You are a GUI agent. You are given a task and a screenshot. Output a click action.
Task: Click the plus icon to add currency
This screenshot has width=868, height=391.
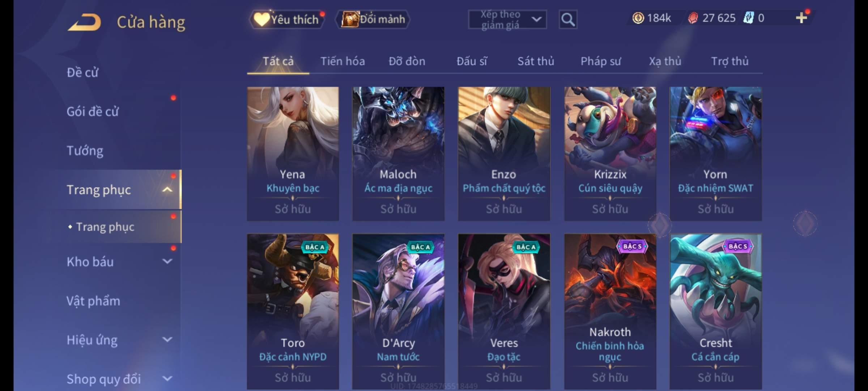[801, 18]
